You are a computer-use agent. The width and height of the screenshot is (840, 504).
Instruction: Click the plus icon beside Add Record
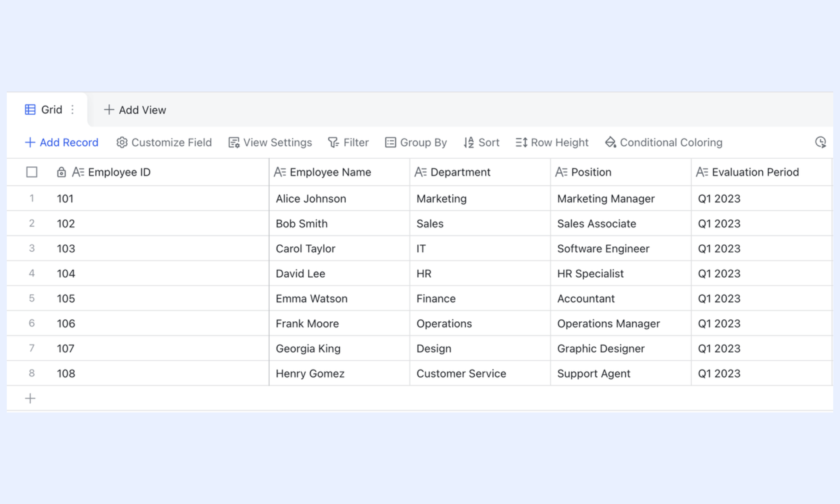(x=30, y=142)
